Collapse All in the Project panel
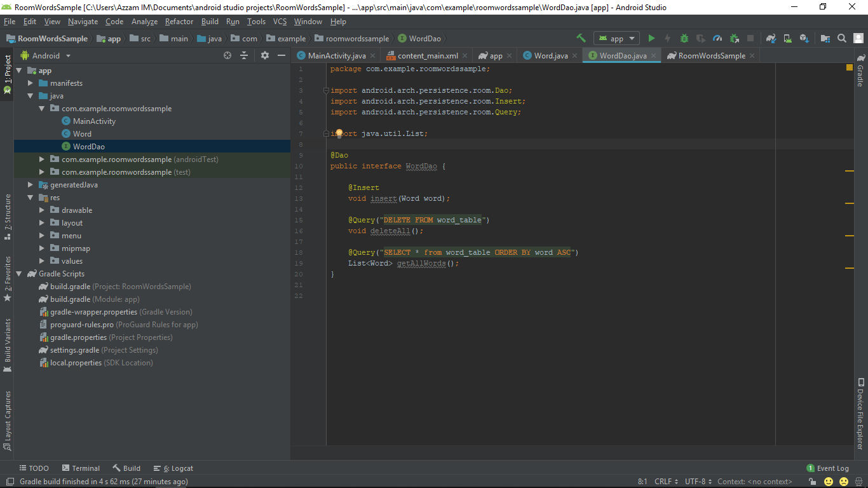868x488 pixels. pyautogui.click(x=244, y=55)
